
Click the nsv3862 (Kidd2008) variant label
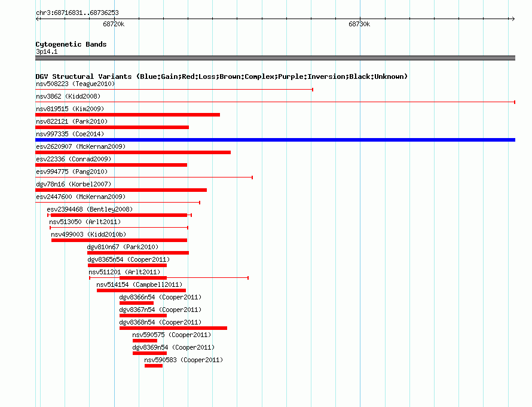point(68,96)
